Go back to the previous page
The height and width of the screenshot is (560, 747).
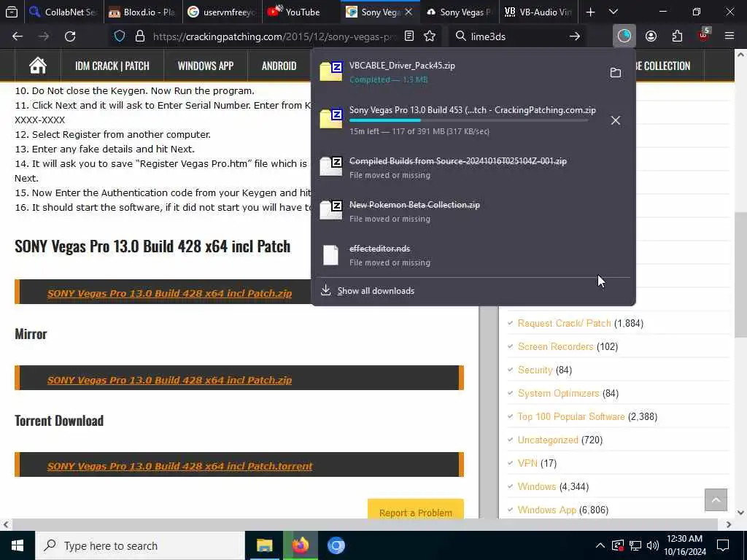18,36
